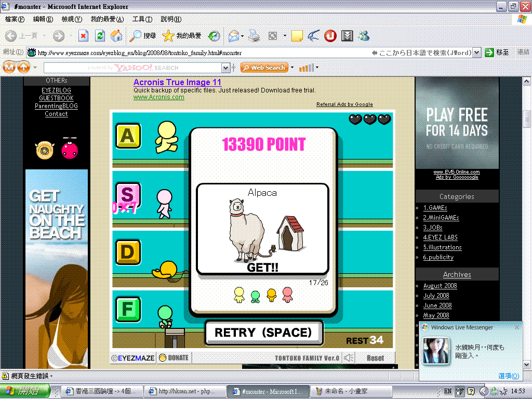Viewport: 532px width, 399px height.
Task: Open the History pane via the clock icon
Action: coord(214,36)
